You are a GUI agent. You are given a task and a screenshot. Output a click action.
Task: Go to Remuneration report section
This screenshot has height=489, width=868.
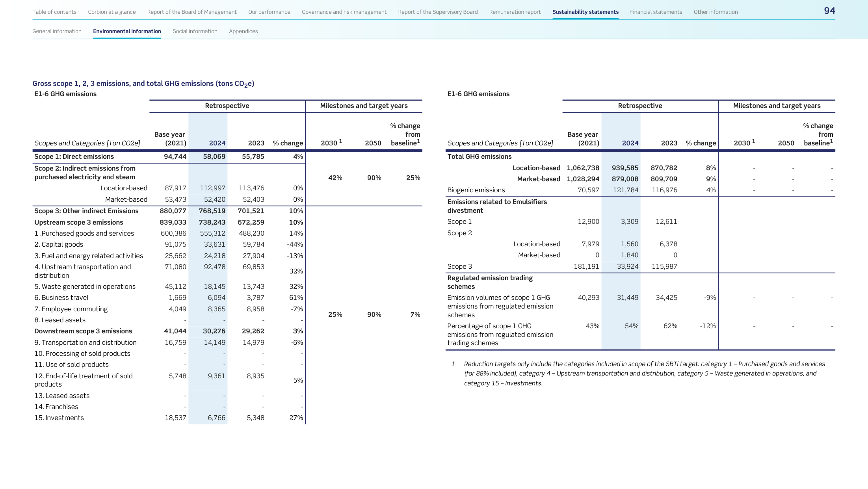515,12
